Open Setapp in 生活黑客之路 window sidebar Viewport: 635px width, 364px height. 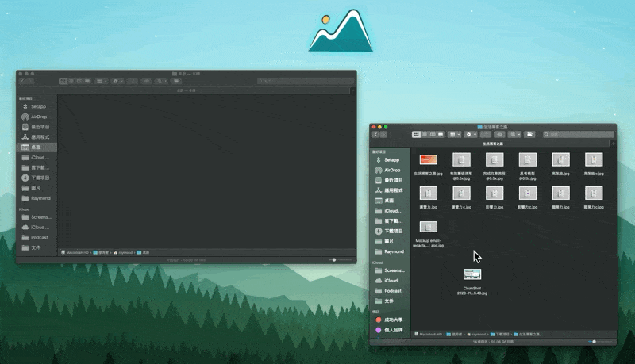pos(390,159)
